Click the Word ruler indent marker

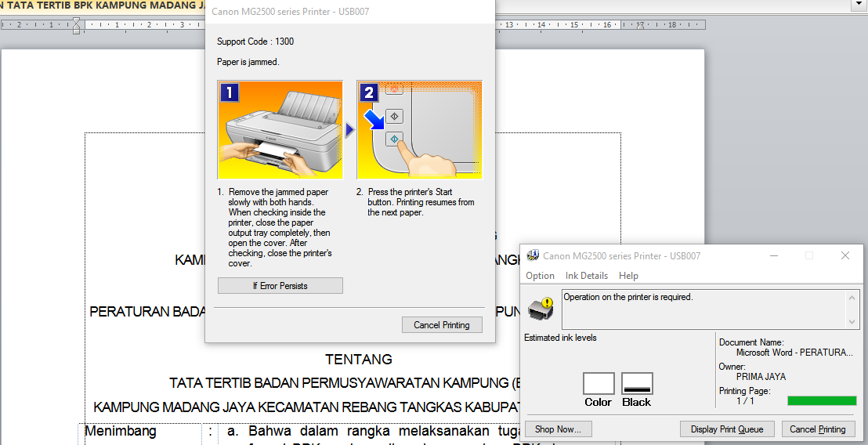point(77,25)
